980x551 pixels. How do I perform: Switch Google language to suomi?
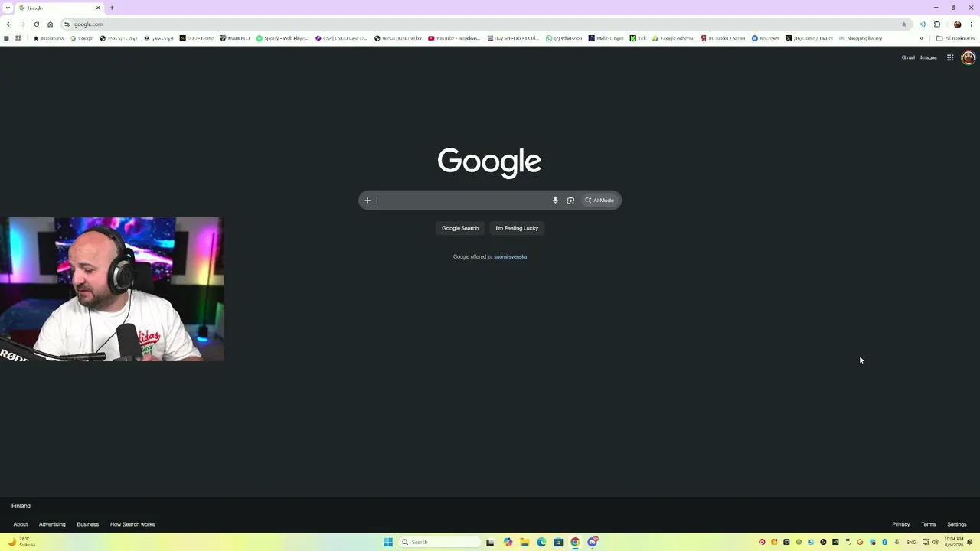pos(501,257)
